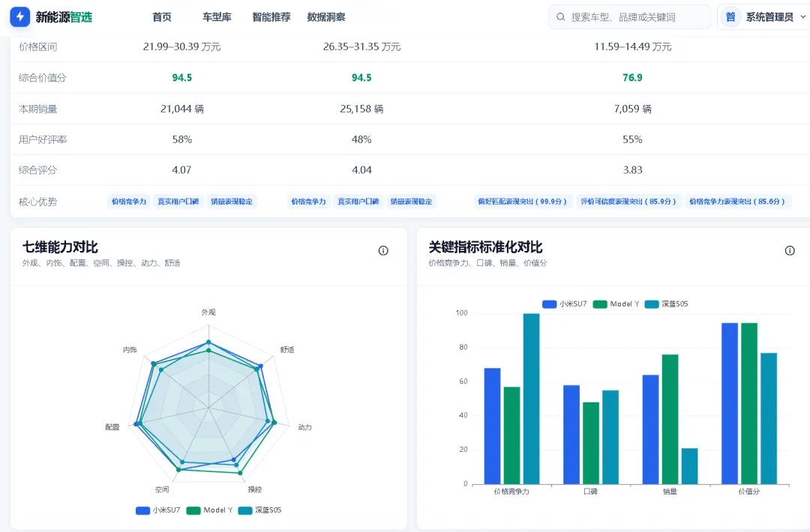This screenshot has height=532, width=810.
Task: Click the blue 小米SU7 bar for 价值分
Action: click(730, 404)
